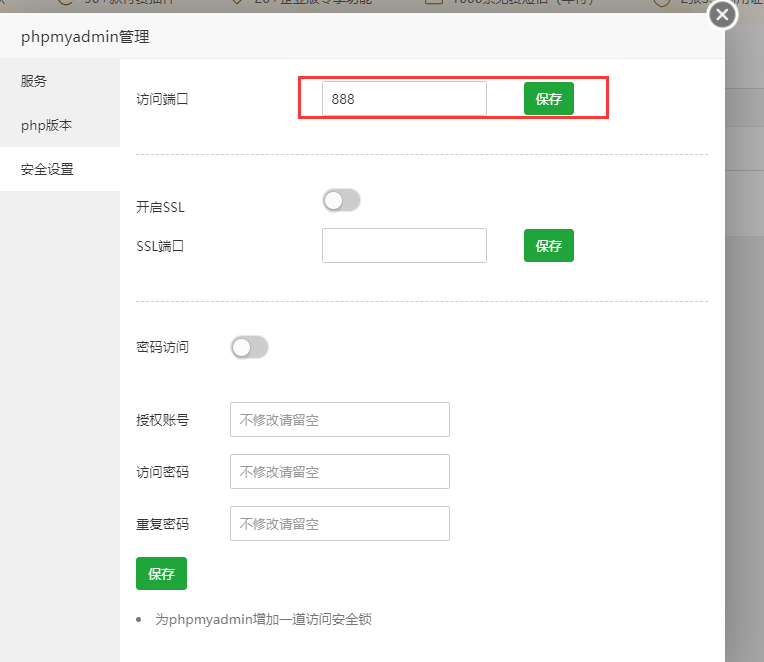Click the 密码访问 label text
The image size is (764, 662).
pos(162,347)
